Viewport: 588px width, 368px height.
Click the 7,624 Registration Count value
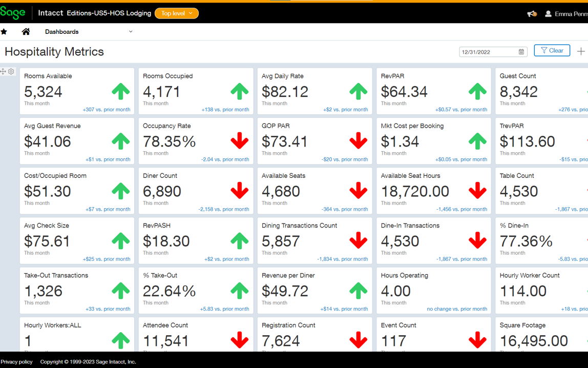point(281,341)
